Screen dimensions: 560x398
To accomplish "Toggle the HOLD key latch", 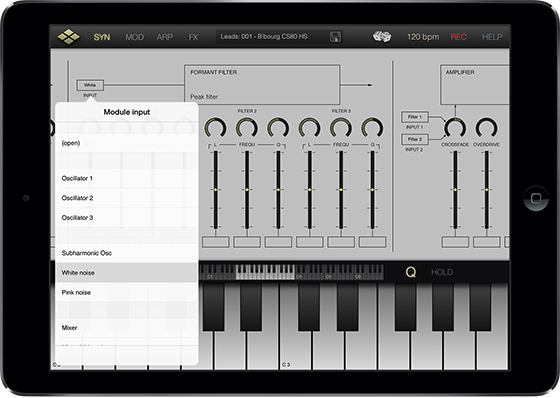I will (x=442, y=272).
